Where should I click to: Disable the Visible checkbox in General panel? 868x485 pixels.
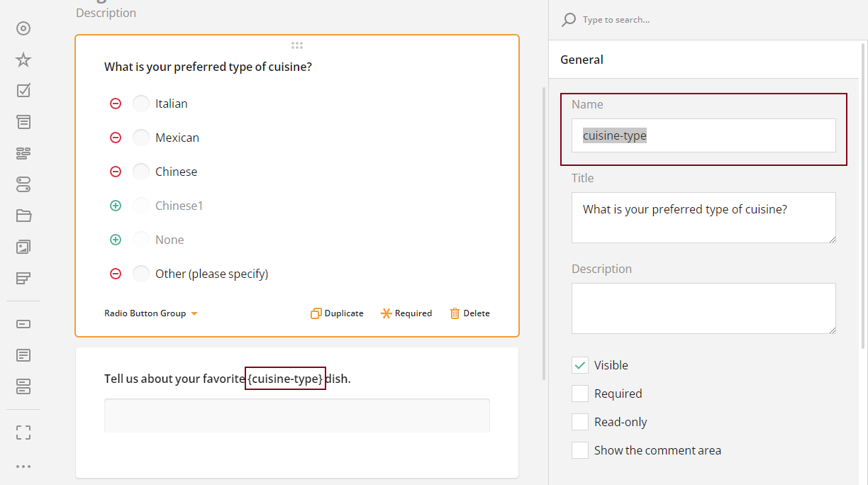click(579, 364)
